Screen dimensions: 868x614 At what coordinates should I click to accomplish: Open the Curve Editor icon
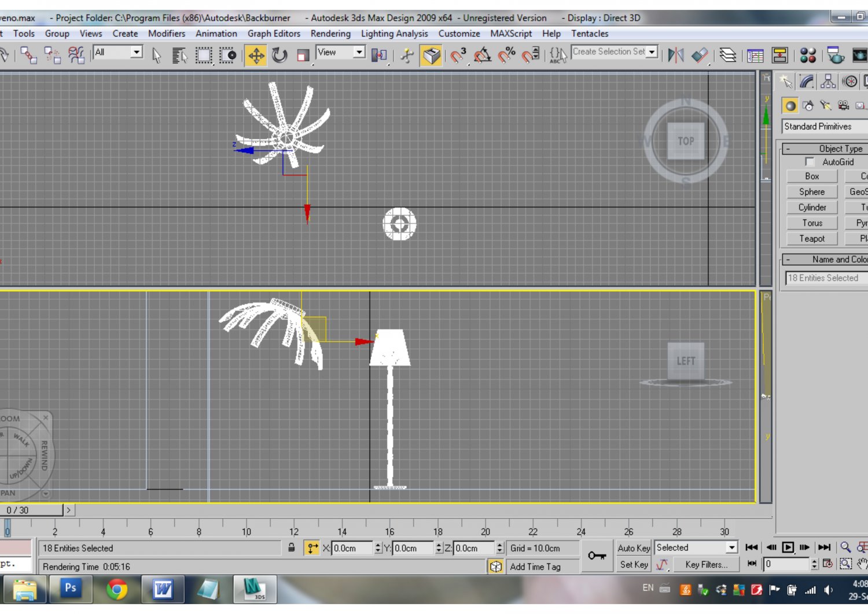click(755, 55)
